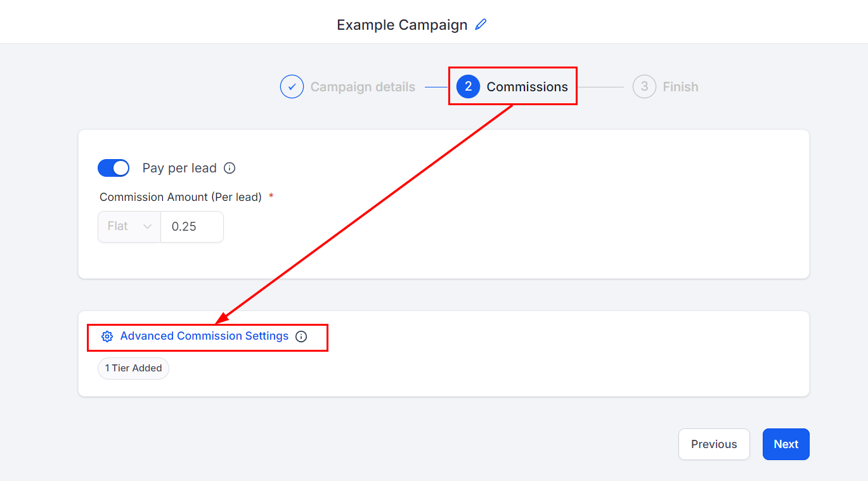Click the info icon beside Advanced Commission Settings
This screenshot has height=481, width=868.
[301, 337]
